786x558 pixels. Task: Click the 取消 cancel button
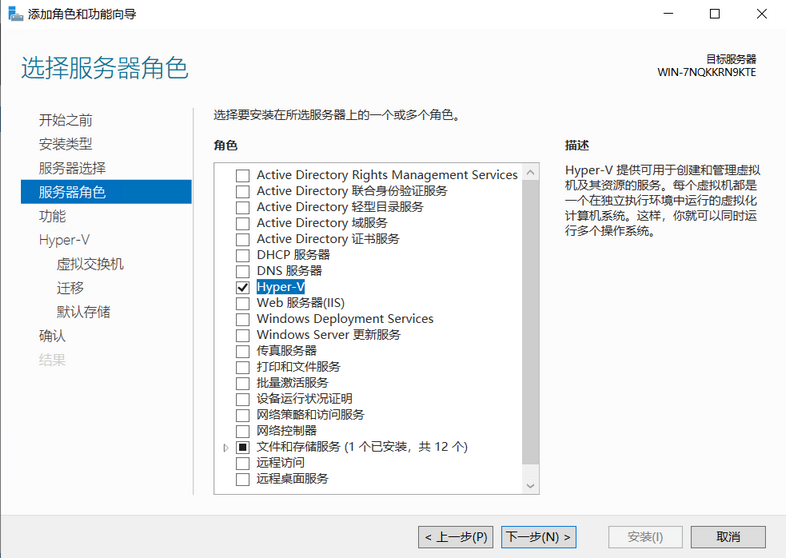[728, 537]
